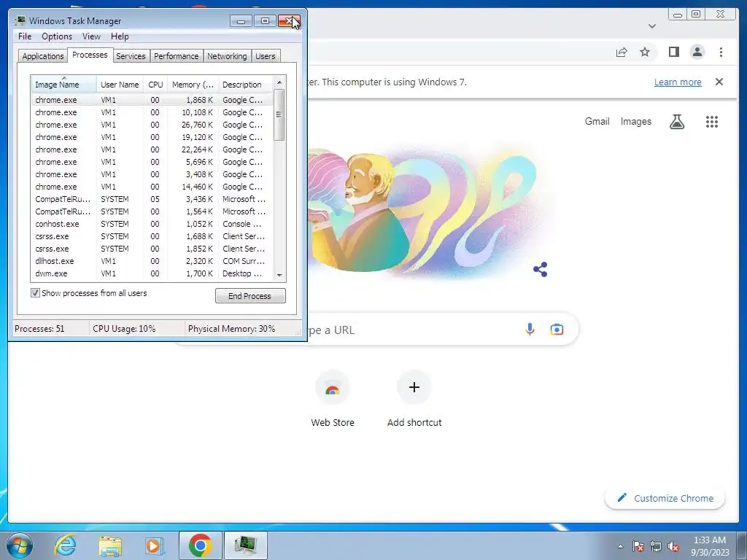Open the Google apps grid
747x560 pixels.
712,122
